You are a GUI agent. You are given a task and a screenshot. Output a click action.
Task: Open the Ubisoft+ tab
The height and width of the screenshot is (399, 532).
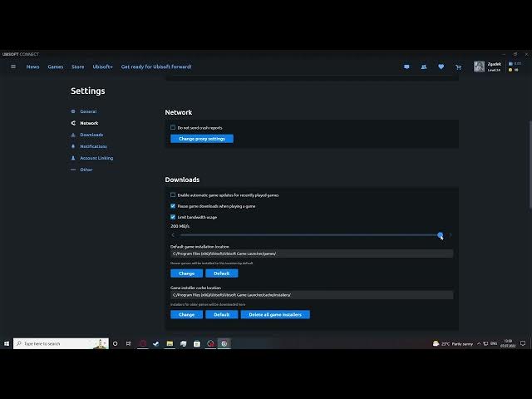[x=103, y=66]
